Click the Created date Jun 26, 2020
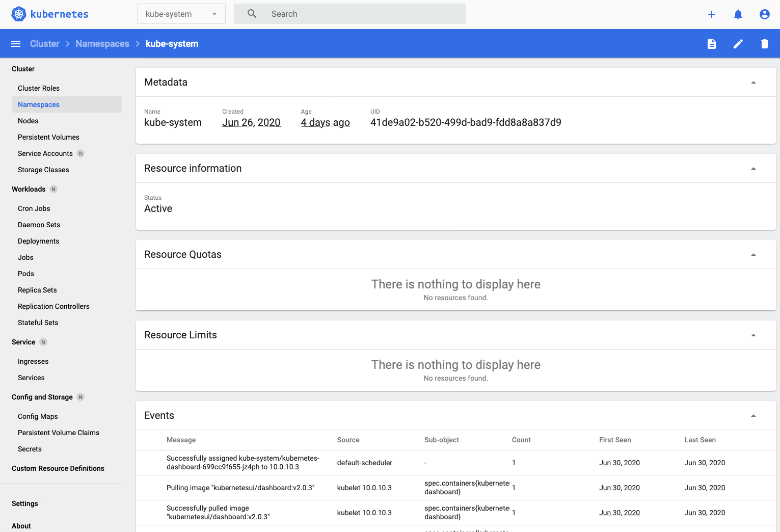 click(x=251, y=122)
